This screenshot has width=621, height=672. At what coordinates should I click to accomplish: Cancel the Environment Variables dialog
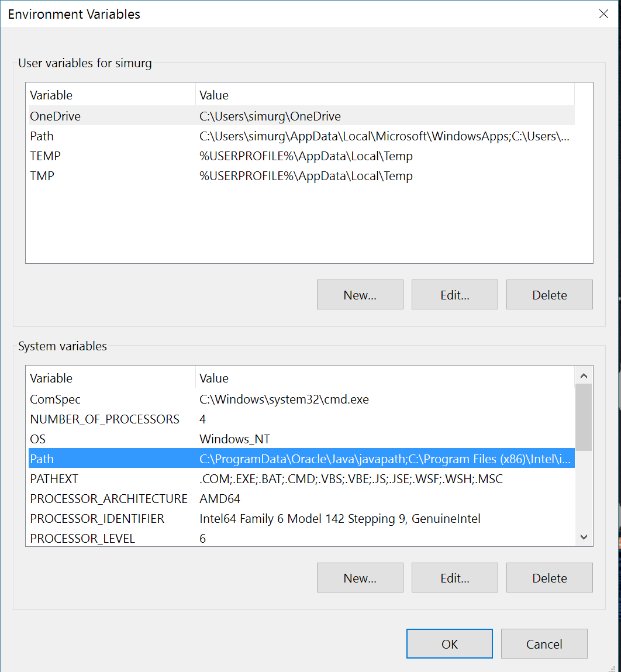544,643
